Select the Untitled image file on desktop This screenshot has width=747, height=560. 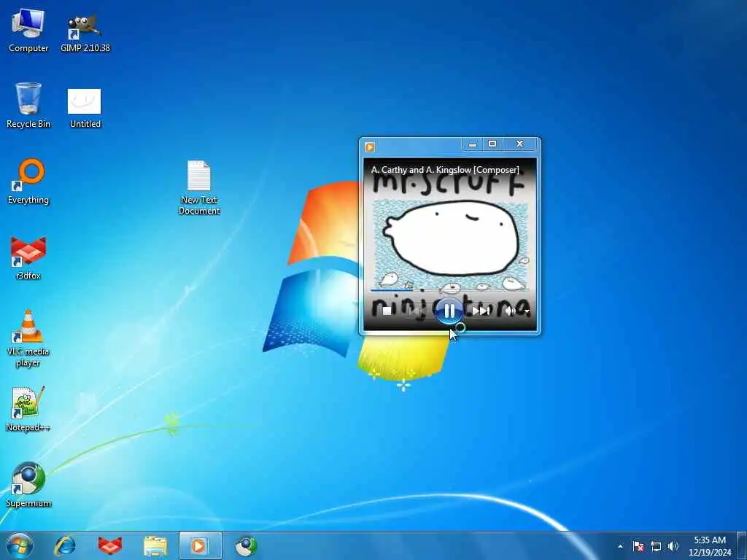coord(85,108)
